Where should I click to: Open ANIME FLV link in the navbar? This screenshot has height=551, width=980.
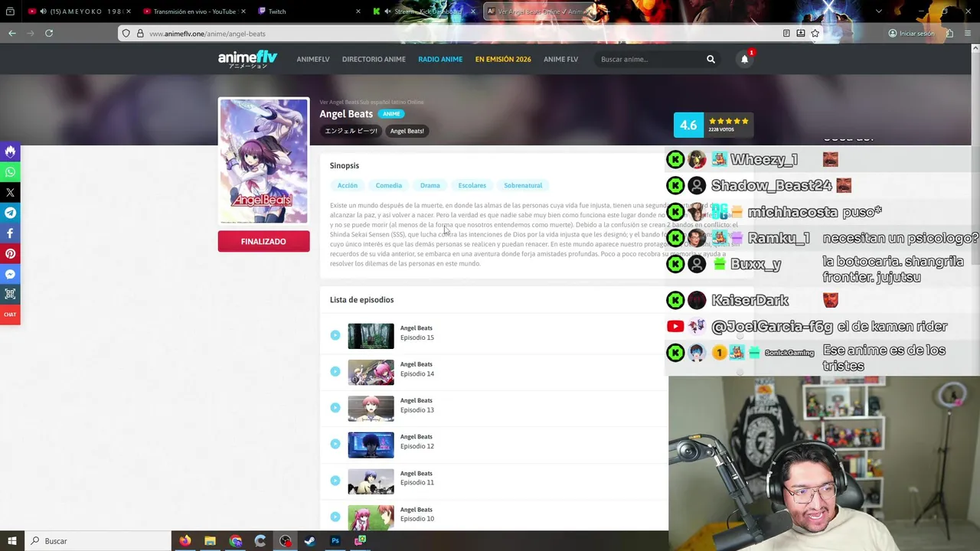coord(561,59)
